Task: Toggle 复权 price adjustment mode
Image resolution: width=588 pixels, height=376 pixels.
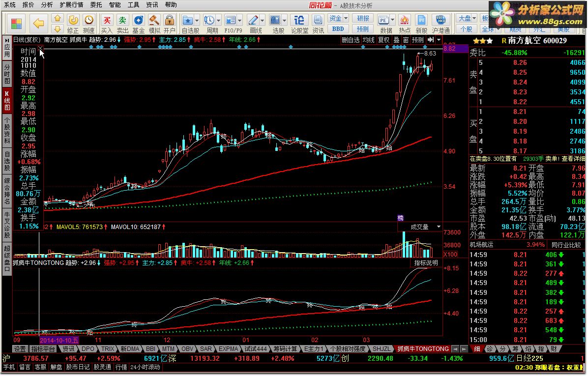Action: tap(383, 40)
